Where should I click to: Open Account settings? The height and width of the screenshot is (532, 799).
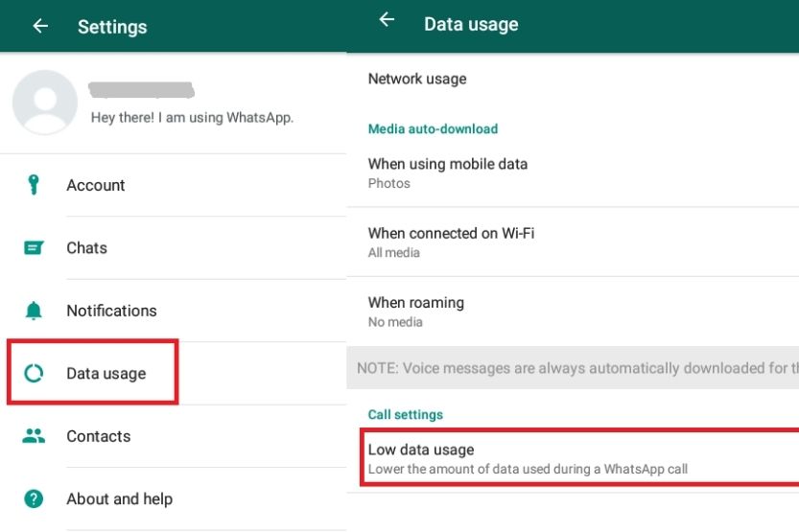pyautogui.click(x=174, y=185)
